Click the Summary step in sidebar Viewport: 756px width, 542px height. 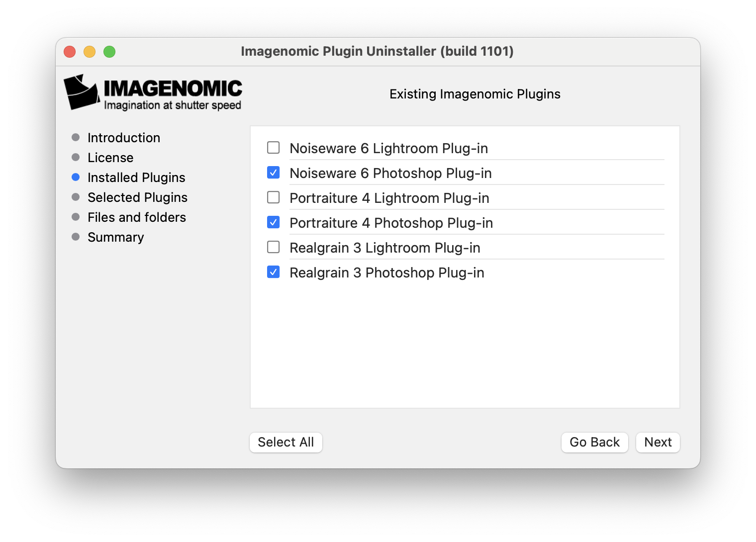[x=116, y=237]
